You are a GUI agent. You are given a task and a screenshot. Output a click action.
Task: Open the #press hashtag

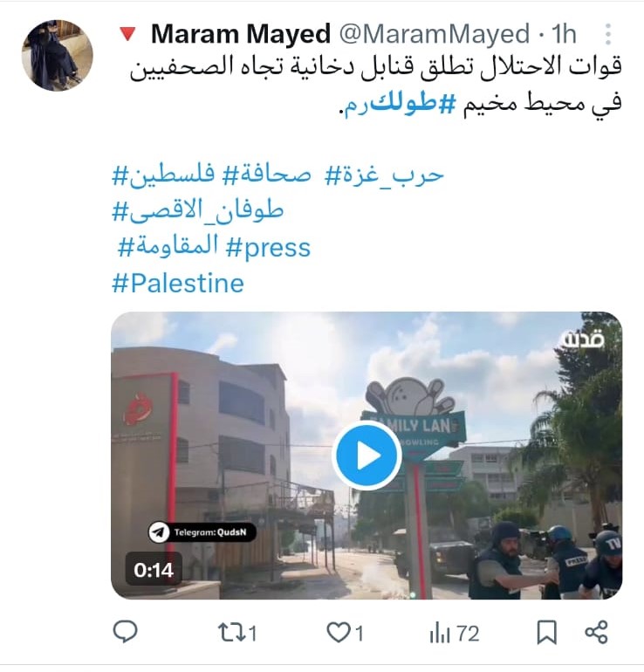pos(268,248)
